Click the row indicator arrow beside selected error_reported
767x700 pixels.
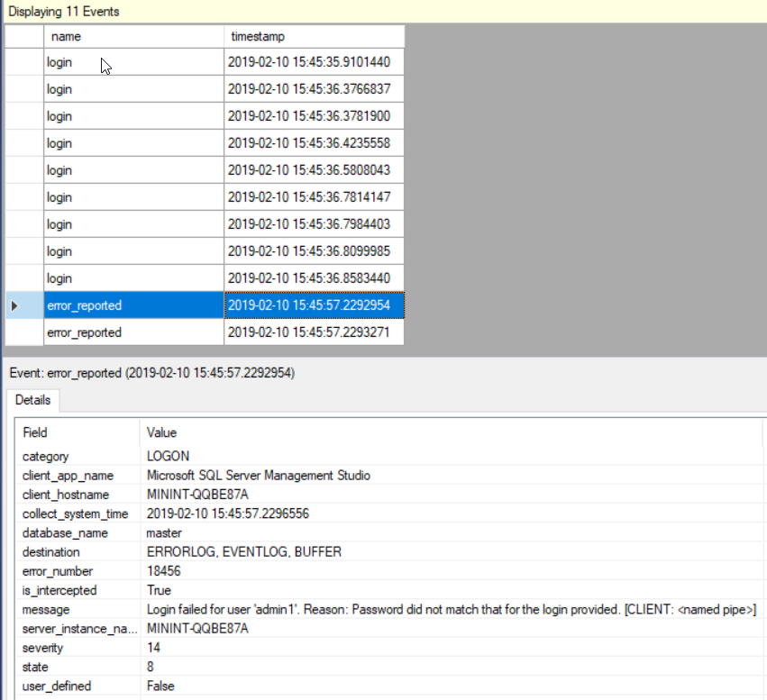click(x=14, y=306)
